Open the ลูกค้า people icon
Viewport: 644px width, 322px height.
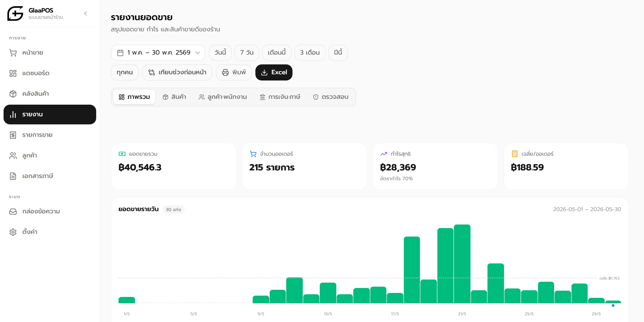click(13, 155)
